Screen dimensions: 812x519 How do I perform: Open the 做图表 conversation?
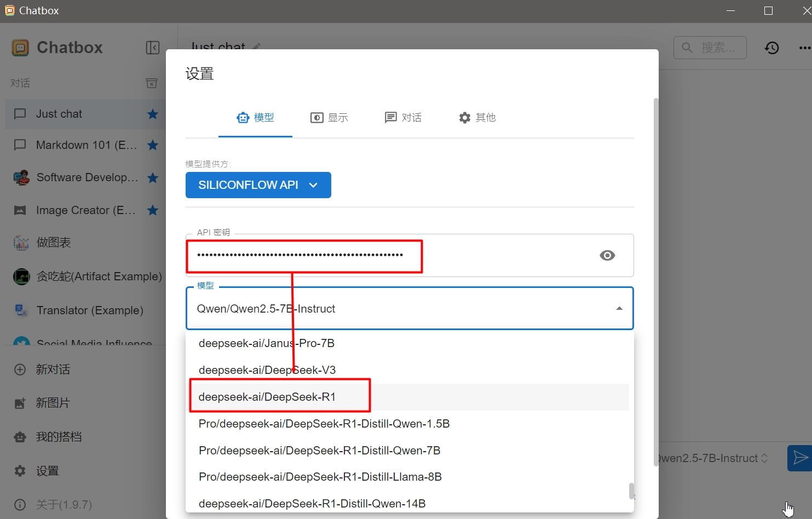85,243
